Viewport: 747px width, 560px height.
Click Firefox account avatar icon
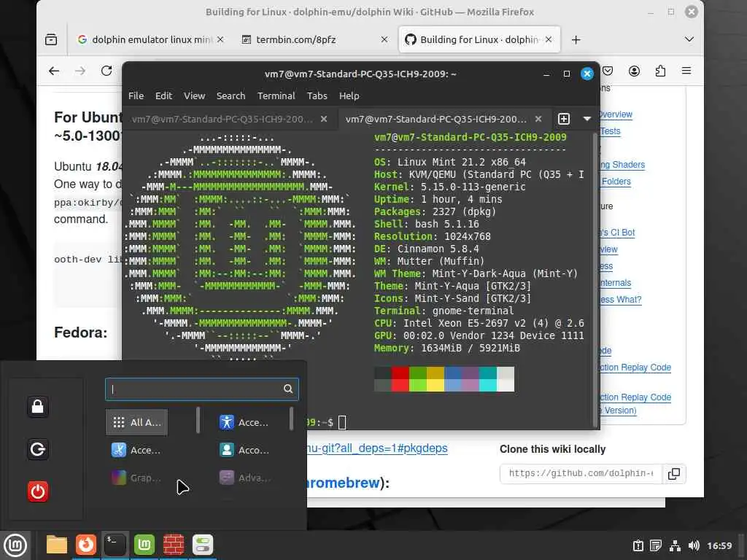(x=634, y=71)
